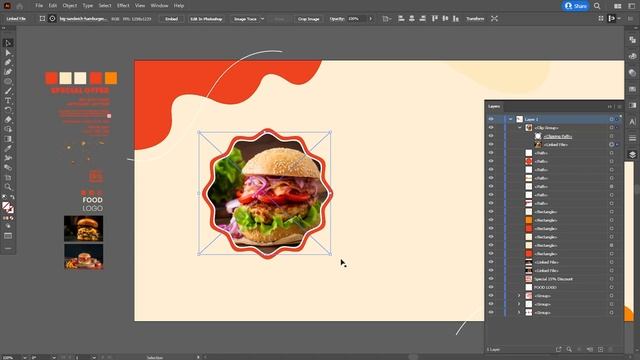Open the File menu

pos(39,6)
